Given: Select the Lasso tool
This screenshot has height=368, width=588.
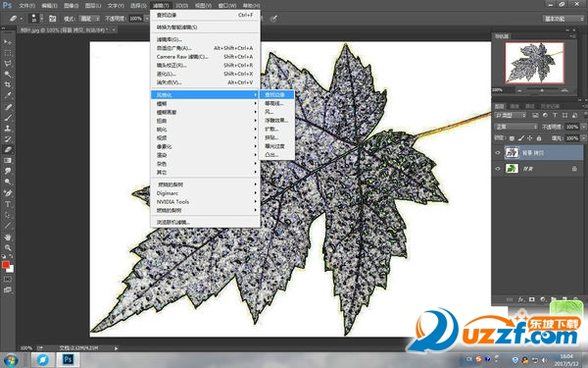Looking at the screenshot, I should [8, 63].
